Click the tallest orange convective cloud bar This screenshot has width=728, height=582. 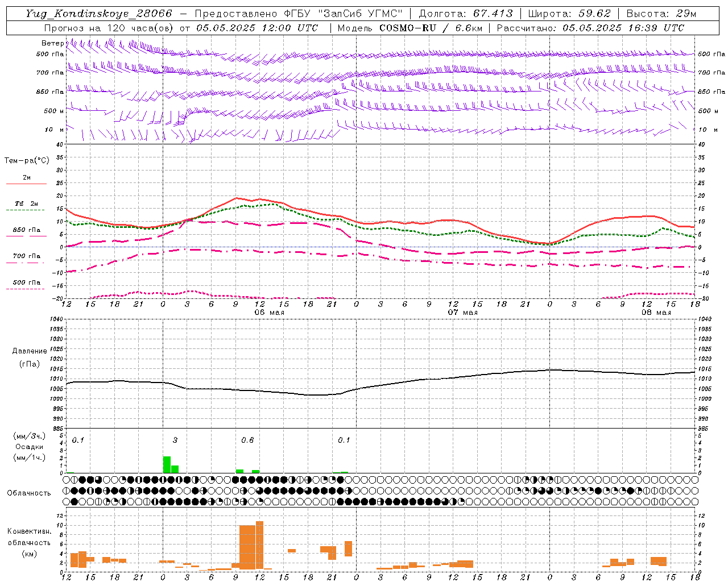pyautogui.click(x=259, y=545)
